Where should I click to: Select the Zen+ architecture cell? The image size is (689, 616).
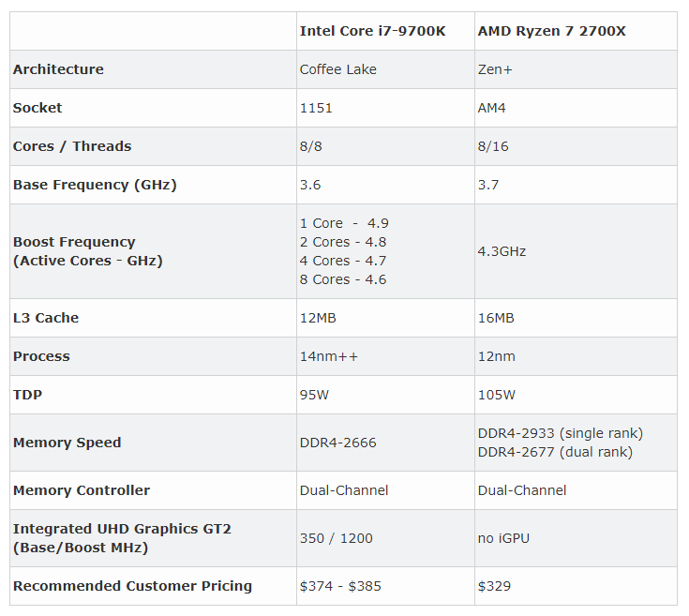click(496, 69)
